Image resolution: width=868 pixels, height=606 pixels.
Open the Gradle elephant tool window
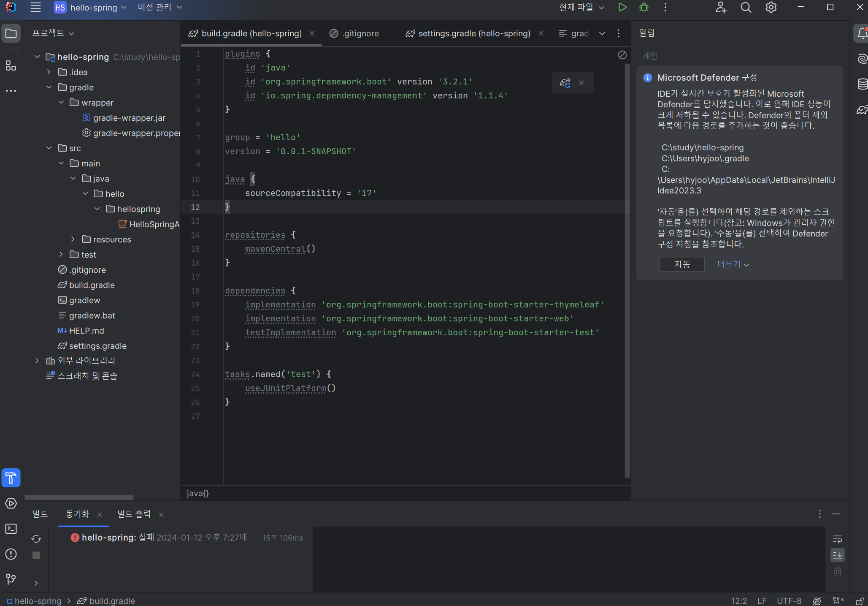862,110
